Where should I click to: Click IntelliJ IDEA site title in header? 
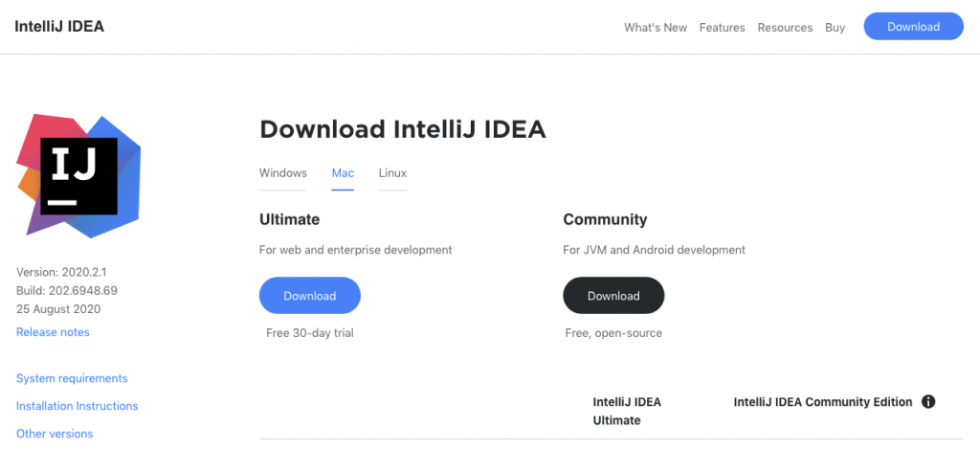(59, 26)
